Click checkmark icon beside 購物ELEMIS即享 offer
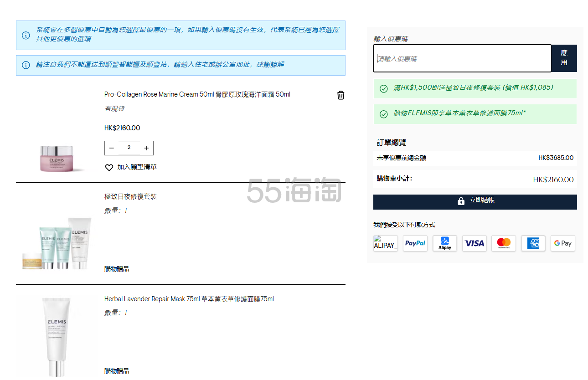Screen dimensions: 588x380 click(384, 114)
